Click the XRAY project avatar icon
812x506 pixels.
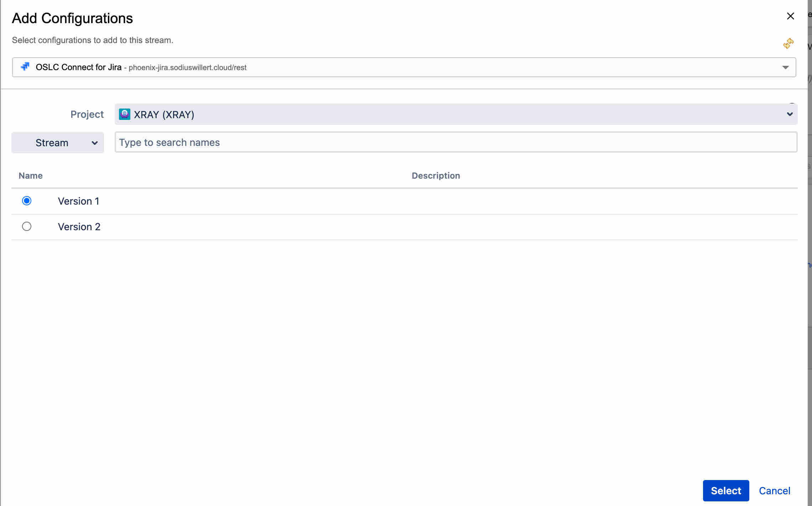point(124,114)
